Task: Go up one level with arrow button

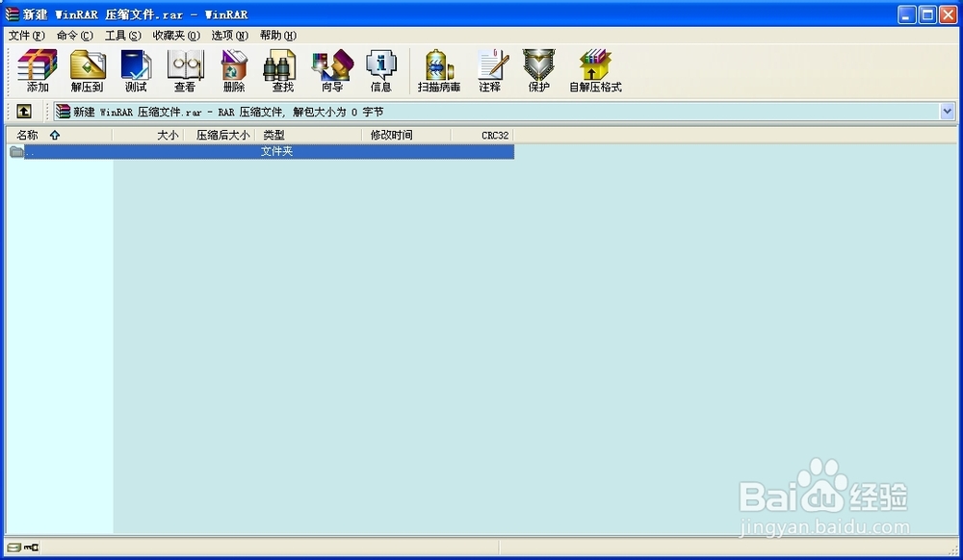Action: click(23, 111)
